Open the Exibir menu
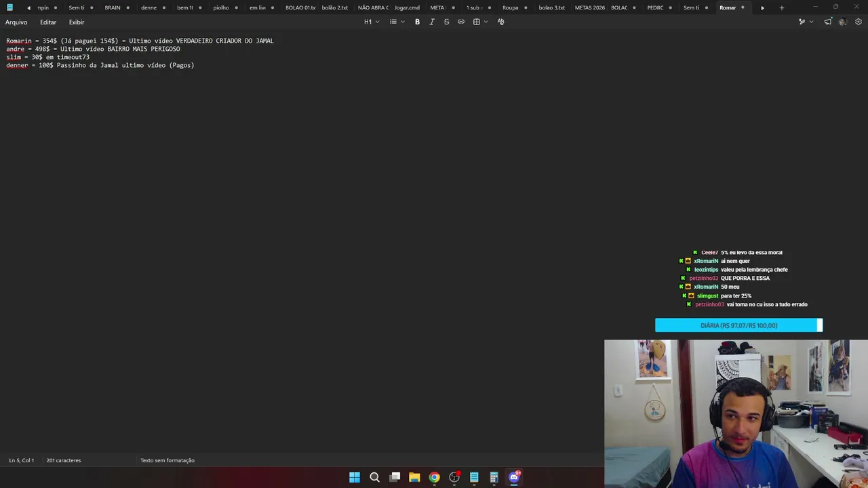Image resolution: width=868 pixels, height=488 pixels. click(x=77, y=22)
